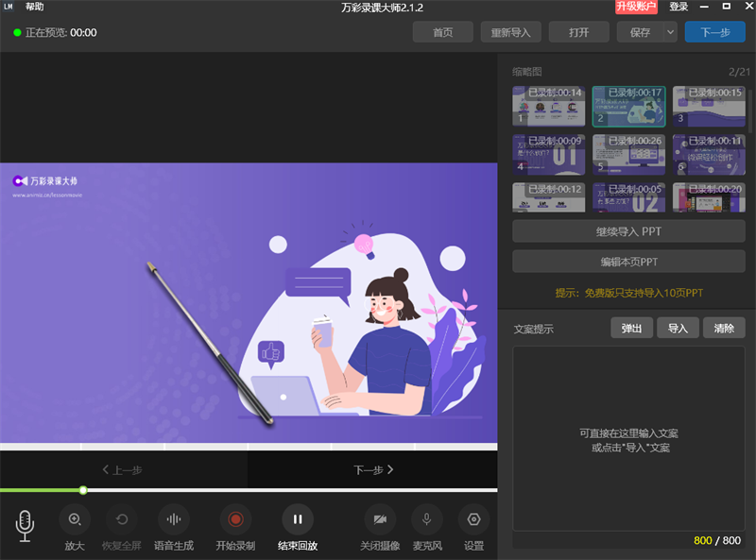Pop out the script panel with 弹出
Image resolution: width=756 pixels, height=560 pixels.
coord(632,328)
